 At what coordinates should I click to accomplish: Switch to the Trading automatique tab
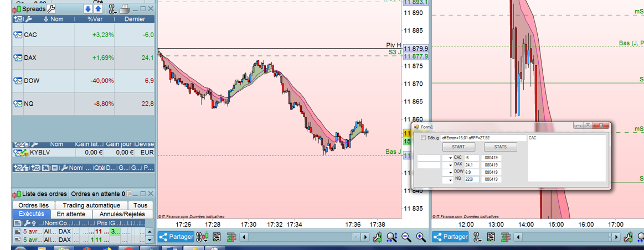click(91, 205)
